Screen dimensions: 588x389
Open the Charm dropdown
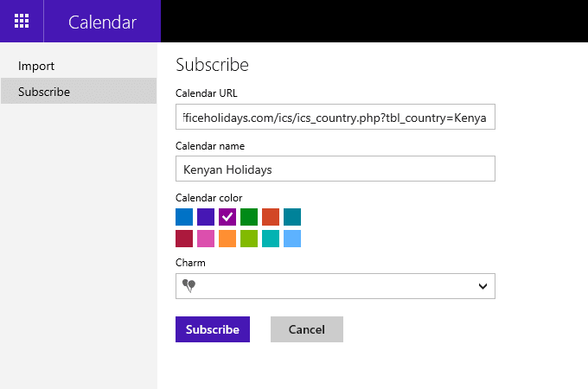[336, 286]
